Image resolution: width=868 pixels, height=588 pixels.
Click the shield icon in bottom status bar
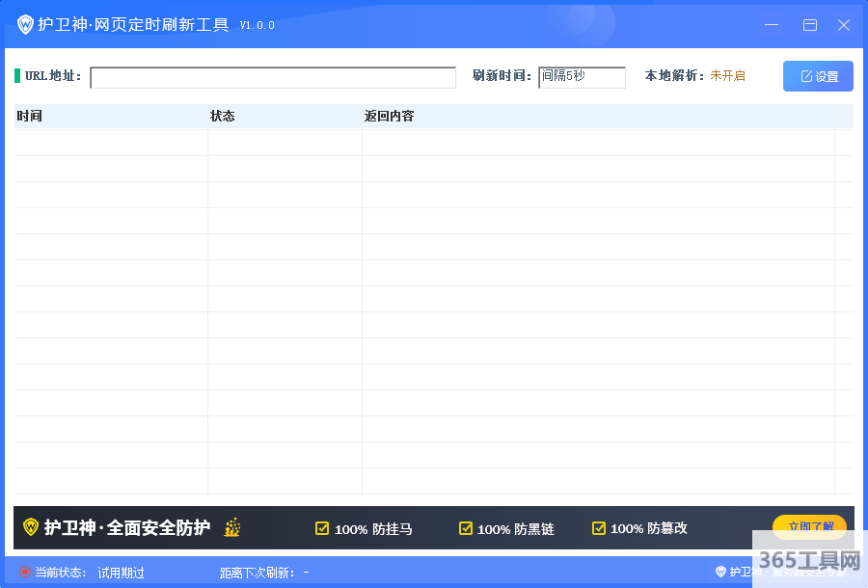[x=720, y=572]
